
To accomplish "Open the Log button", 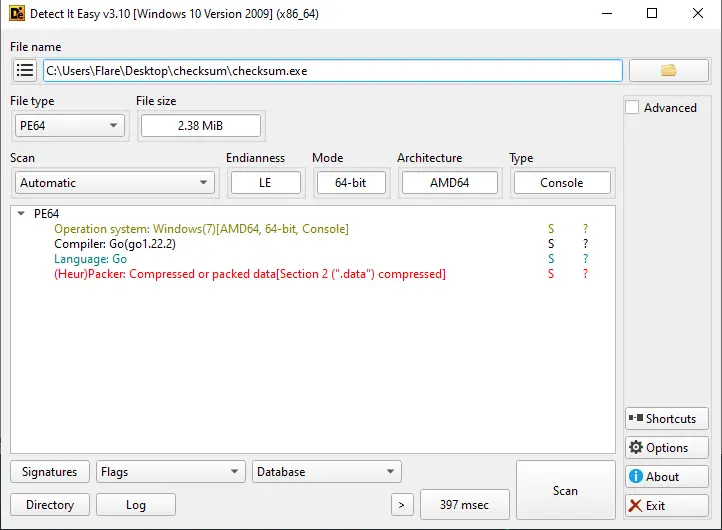I will [x=136, y=505].
